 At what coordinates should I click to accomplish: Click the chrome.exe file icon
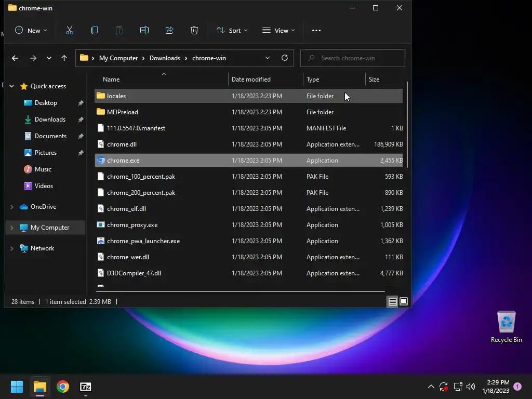pos(101,161)
